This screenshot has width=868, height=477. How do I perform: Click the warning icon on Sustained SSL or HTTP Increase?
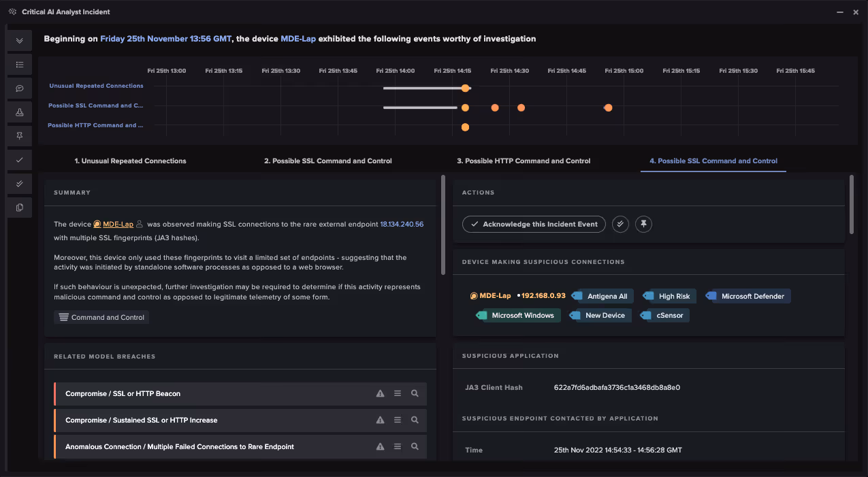click(x=380, y=421)
